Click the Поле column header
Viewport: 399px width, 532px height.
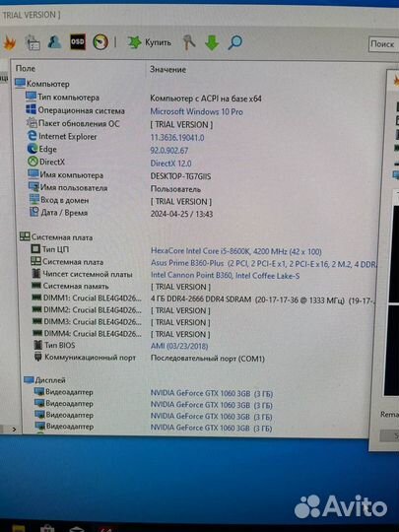(26, 68)
